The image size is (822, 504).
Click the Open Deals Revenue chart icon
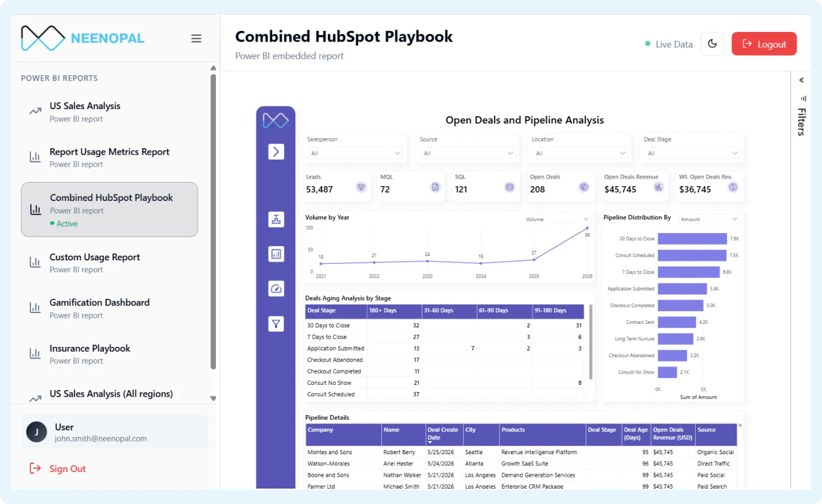[658, 187]
